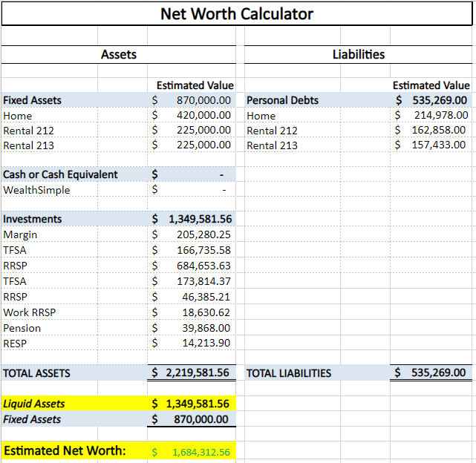Viewport: 476px width, 463px height.
Task: Click the net worth value 1,684,312.56
Action: [x=191, y=452]
